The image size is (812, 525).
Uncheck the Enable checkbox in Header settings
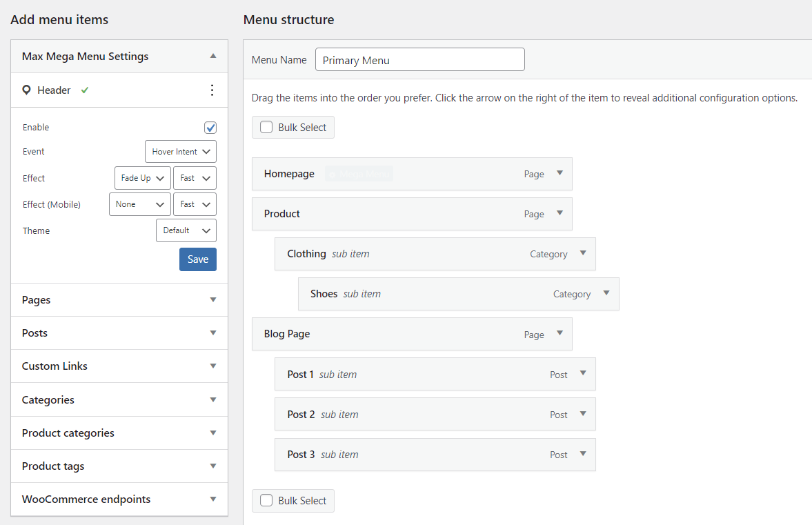point(210,127)
